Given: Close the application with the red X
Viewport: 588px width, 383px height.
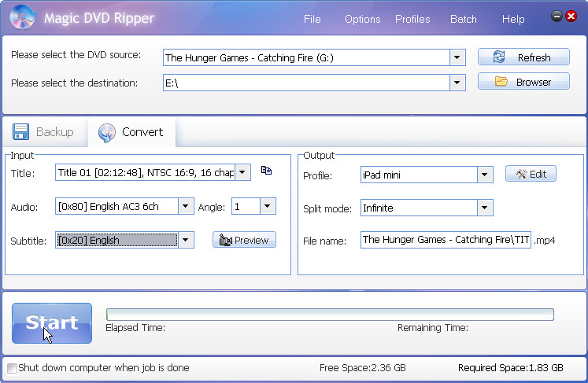Looking at the screenshot, I should pos(571,16).
